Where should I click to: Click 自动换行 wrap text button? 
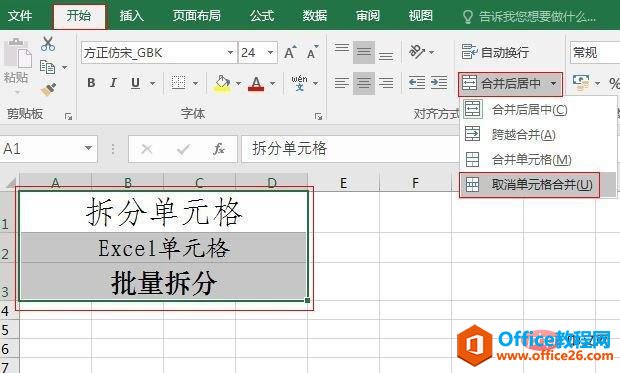coord(495,52)
